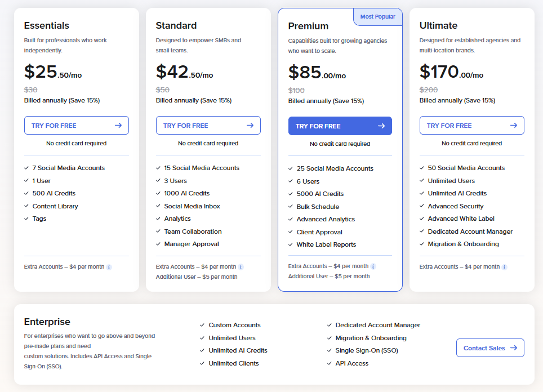Screen dimensions: 543x392
Task: Click the struck-through $30 price
Action: click(30, 90)
